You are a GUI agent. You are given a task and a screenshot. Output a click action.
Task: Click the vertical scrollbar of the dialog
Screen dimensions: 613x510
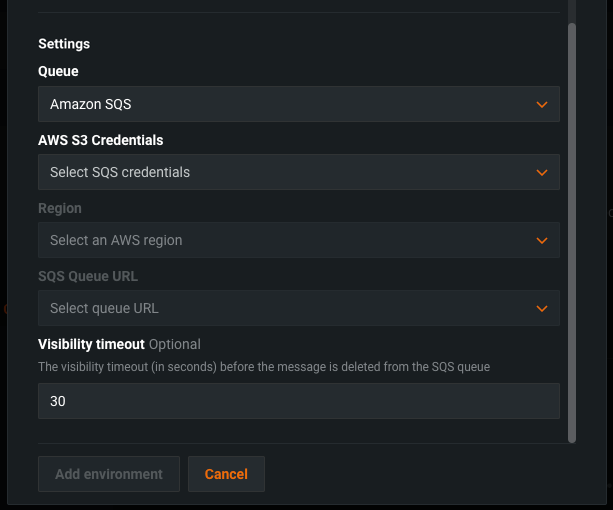click(572, 230)
